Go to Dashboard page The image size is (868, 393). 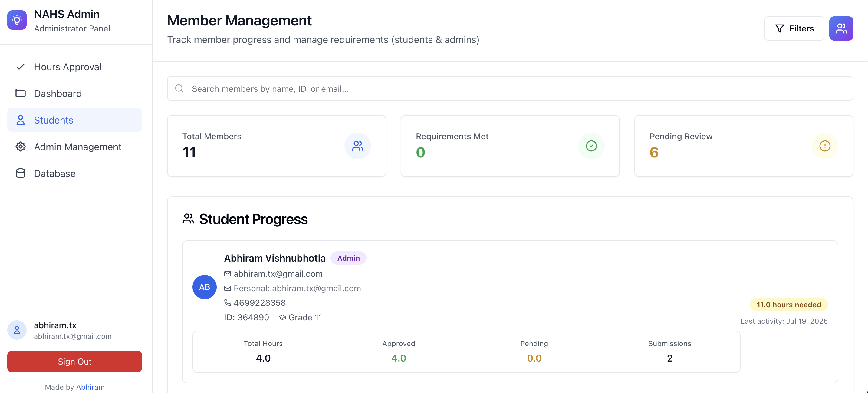point(58,93)
